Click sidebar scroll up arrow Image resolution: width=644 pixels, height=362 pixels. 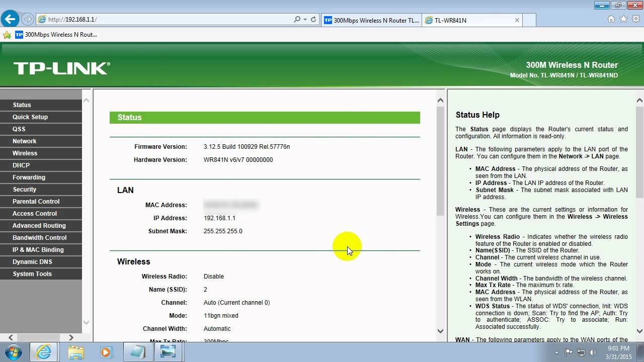click(86, 101)
